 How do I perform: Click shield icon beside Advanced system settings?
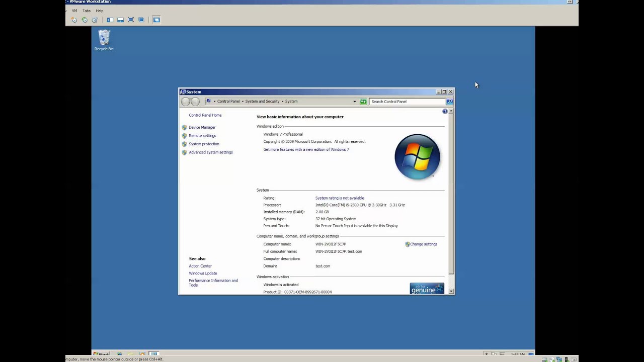pos(184,152)
